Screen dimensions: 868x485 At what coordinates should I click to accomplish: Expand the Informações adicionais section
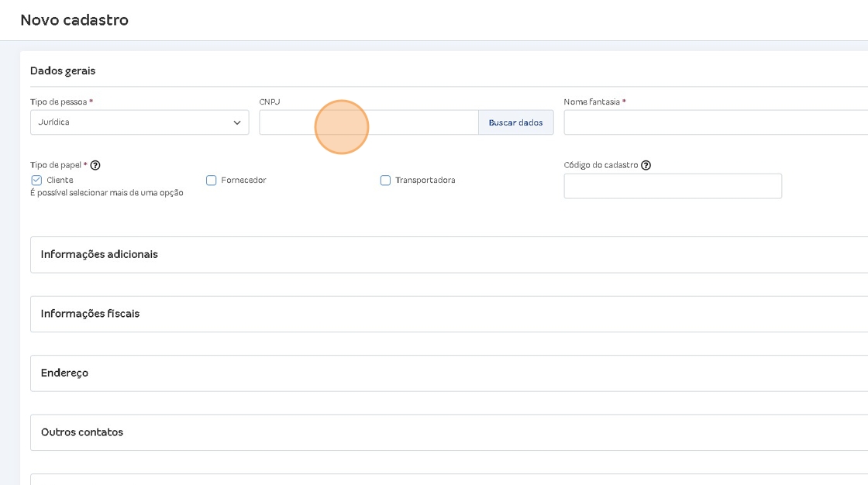click(449, 255)
